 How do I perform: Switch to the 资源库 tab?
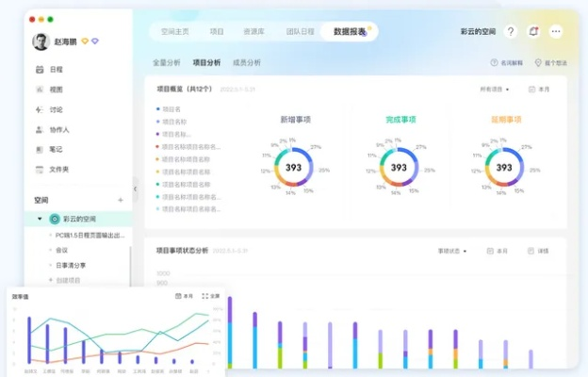pos(253,31)
